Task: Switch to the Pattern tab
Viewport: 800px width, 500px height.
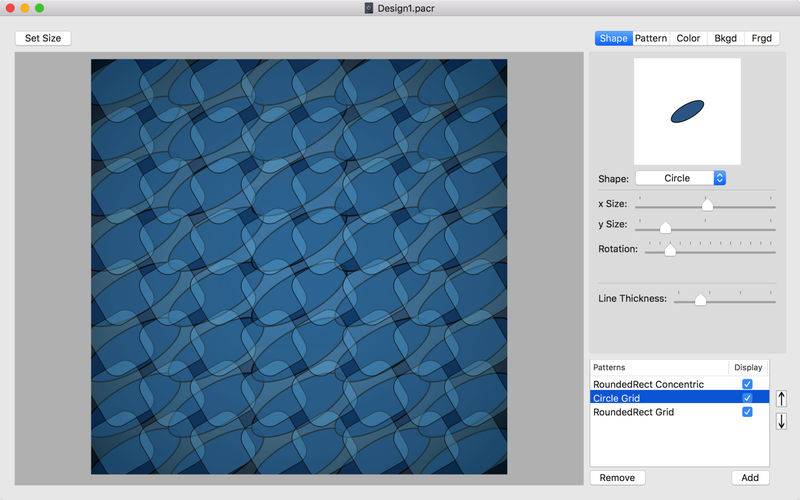Action: coord(651,38)
